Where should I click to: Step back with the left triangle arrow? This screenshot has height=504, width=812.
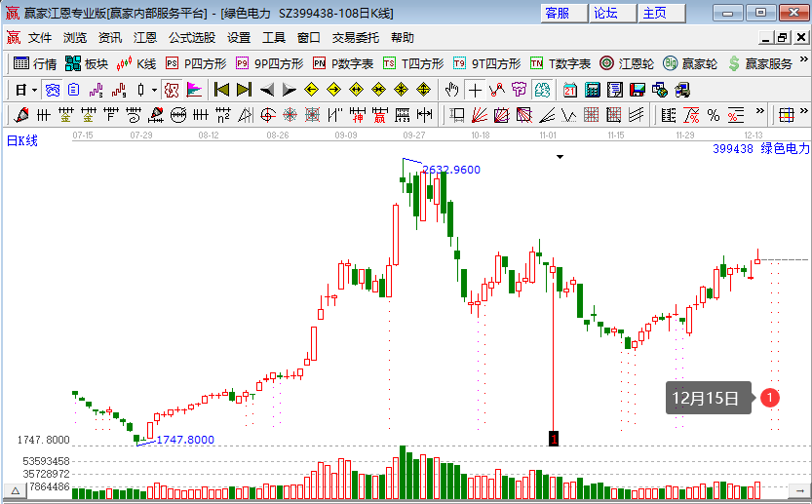point(267,90)
